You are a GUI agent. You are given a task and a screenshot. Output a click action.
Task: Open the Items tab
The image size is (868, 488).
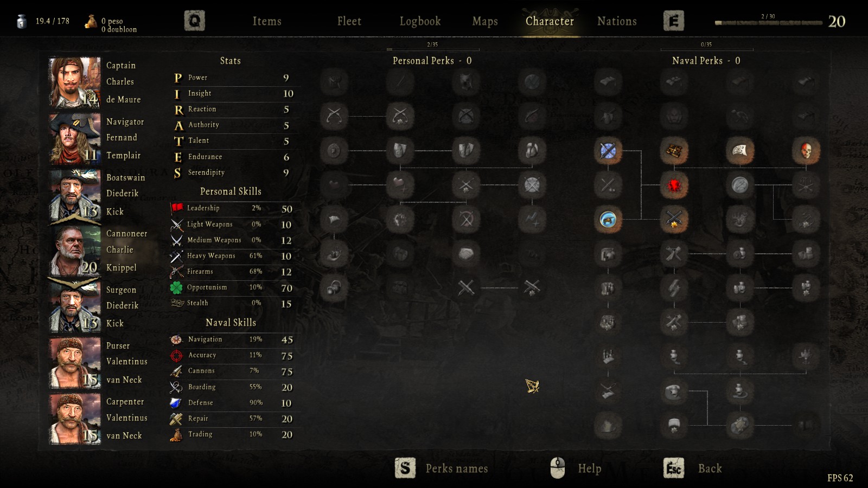pyautogui.click(x=267, y=21)
